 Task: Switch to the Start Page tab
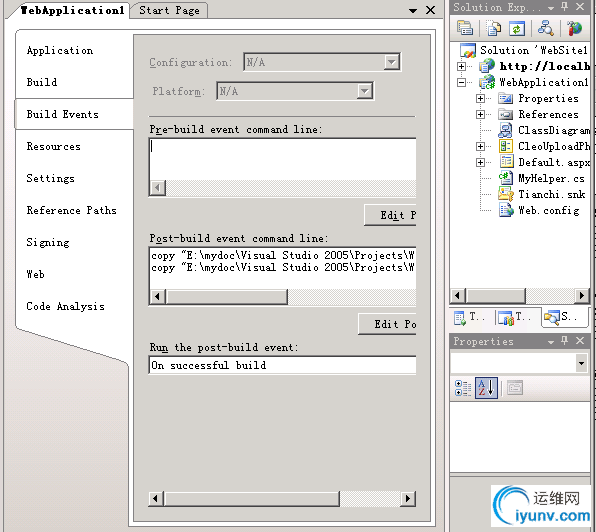click(169, 10)
